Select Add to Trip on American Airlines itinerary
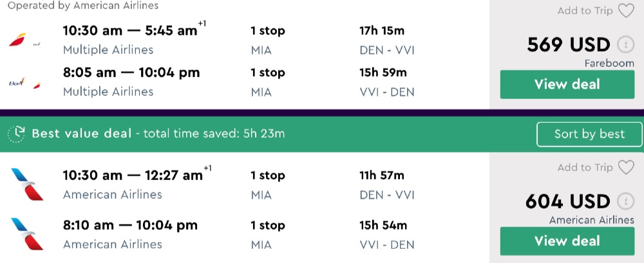644x263 pixels. [585, 168]
